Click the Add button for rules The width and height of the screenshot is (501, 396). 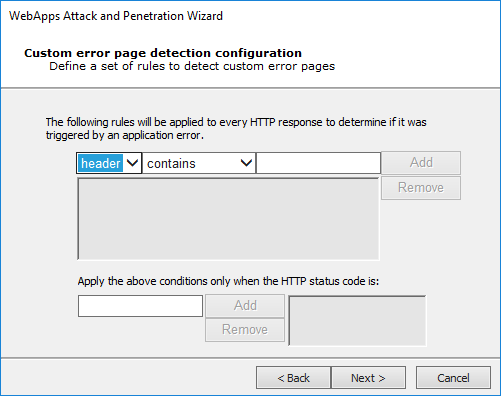click(421, 163)
